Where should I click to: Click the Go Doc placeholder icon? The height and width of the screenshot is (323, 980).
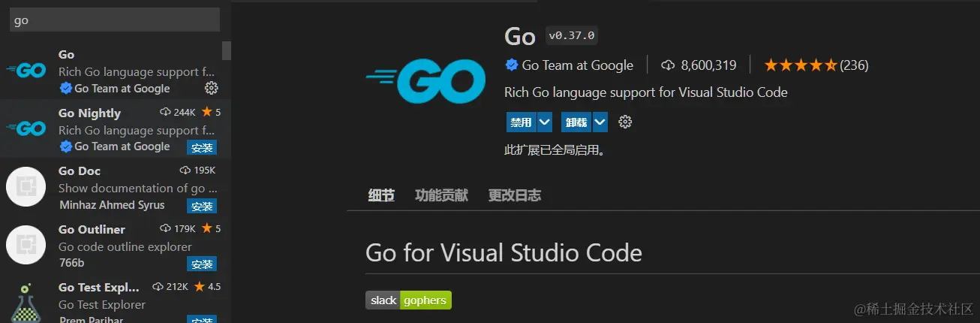coord(26,187)
